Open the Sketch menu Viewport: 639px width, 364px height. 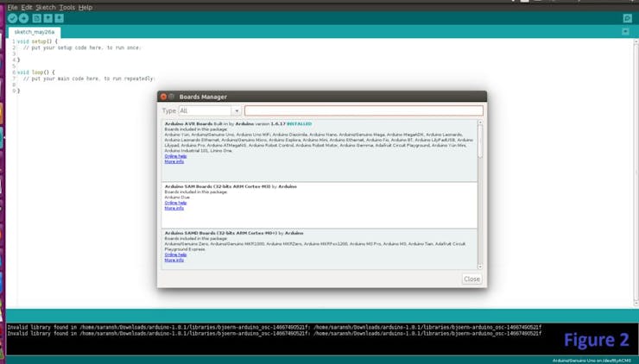[x=46, y=7]
